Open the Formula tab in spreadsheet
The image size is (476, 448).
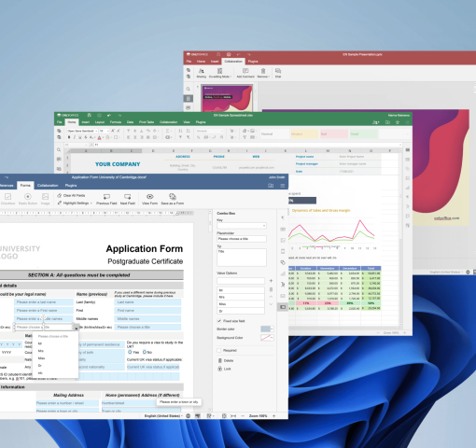[x=116, y=122]
